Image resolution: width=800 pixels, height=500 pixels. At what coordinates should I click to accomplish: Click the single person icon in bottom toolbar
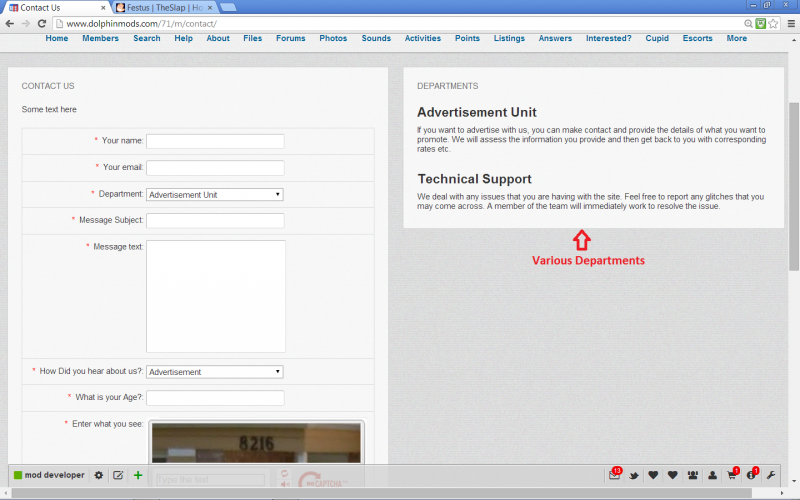[x=712, y=475]
